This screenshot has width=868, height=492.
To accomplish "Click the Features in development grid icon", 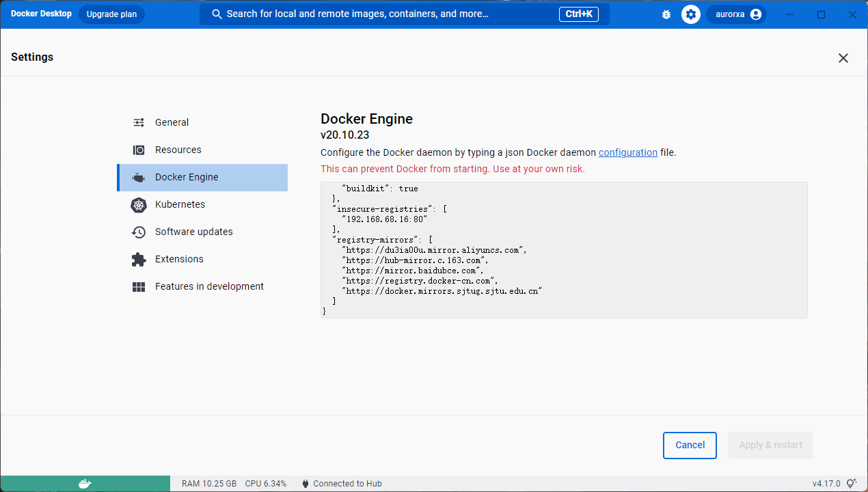I will [x=139, y=286].
